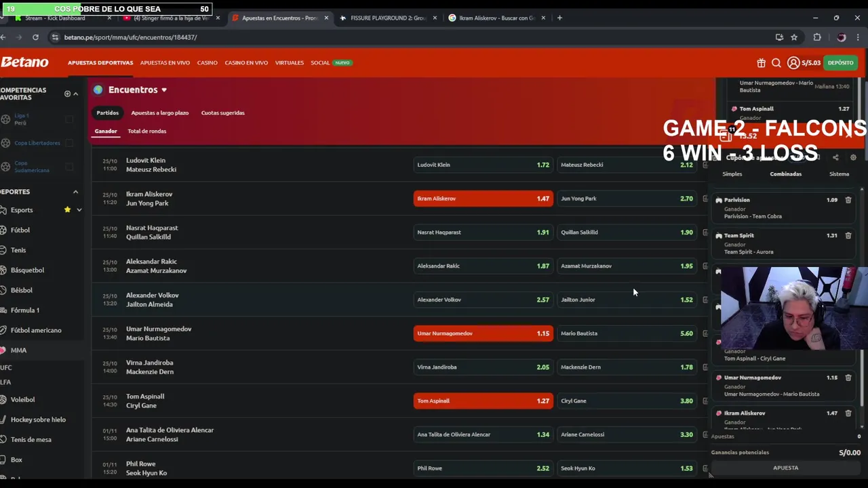Open UFC league link in sidebar

coord(6,367)
